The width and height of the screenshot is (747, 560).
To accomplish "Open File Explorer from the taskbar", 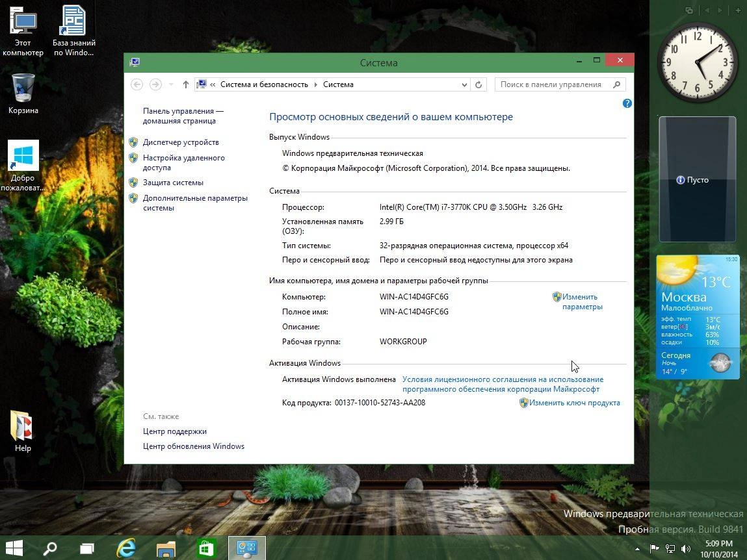I will coord(166,548).
